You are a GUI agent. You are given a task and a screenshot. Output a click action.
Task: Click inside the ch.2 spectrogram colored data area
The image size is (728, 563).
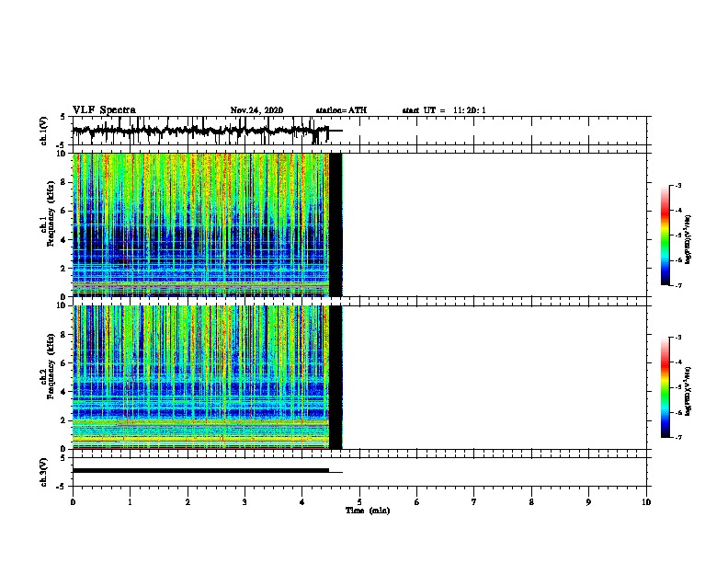click(200, 377)
